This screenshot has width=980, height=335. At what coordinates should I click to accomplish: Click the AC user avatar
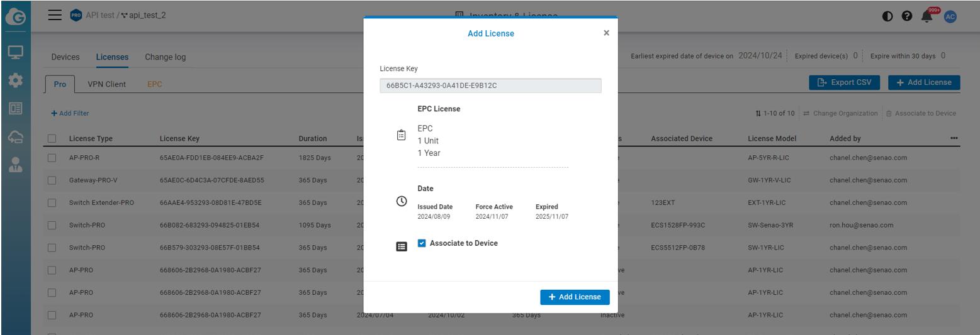[x=950, y=16]
